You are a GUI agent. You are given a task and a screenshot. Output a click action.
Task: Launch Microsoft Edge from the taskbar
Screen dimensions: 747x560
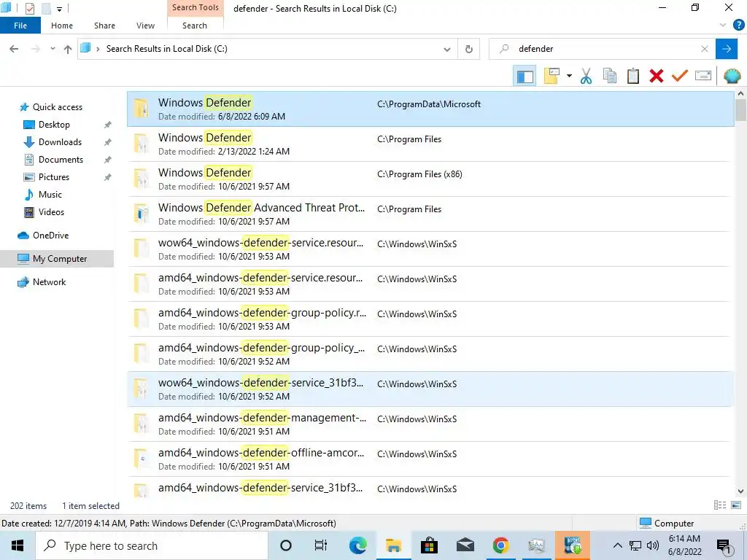click(357, 545)
